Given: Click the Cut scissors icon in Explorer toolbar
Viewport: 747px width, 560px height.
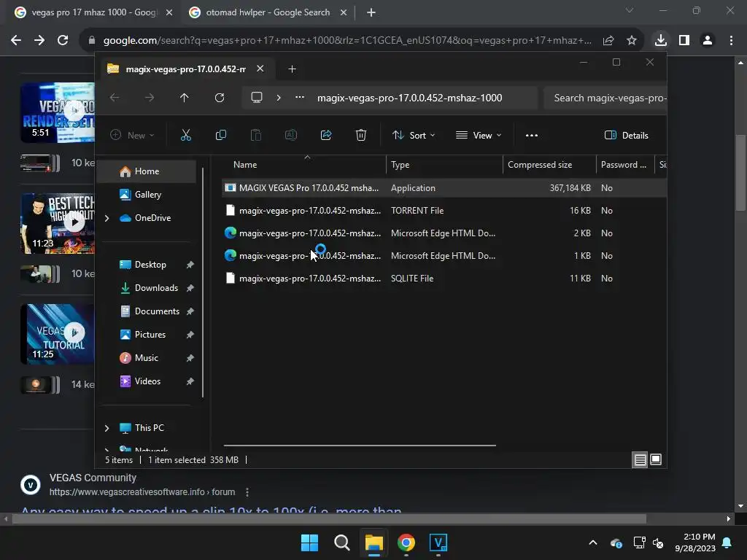Looking at the screenshot, I should pos(186,135).
